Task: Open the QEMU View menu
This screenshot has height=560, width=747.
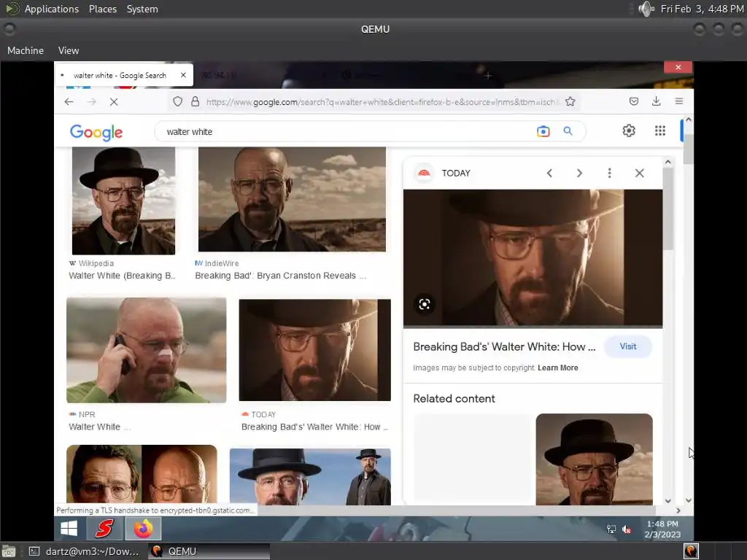Action: [x=69, y=50]
